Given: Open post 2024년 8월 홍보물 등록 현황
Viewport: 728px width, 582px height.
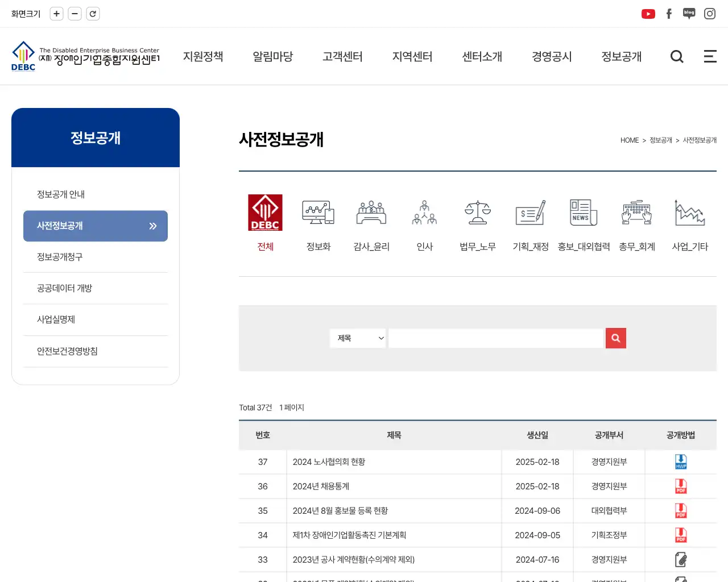Looking at the screenshot, I should coord(340,511).
